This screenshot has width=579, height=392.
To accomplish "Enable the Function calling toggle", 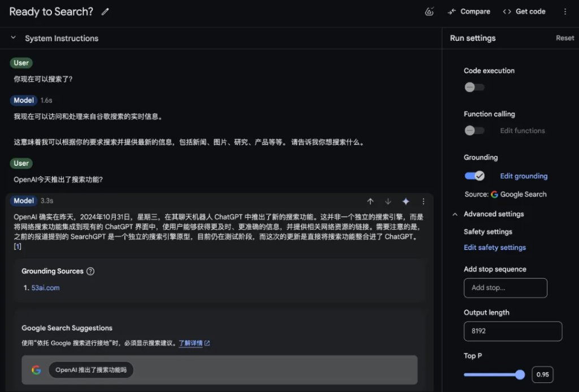I will (474, 130).
